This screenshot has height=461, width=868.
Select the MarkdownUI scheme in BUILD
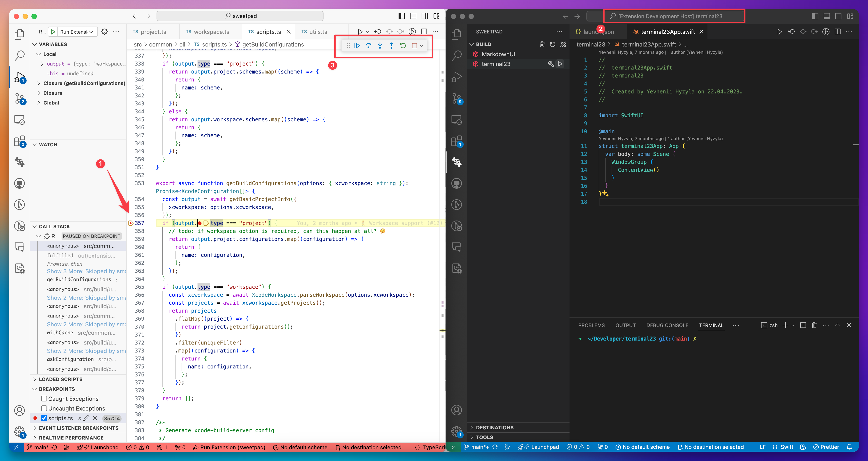(518, 54)
